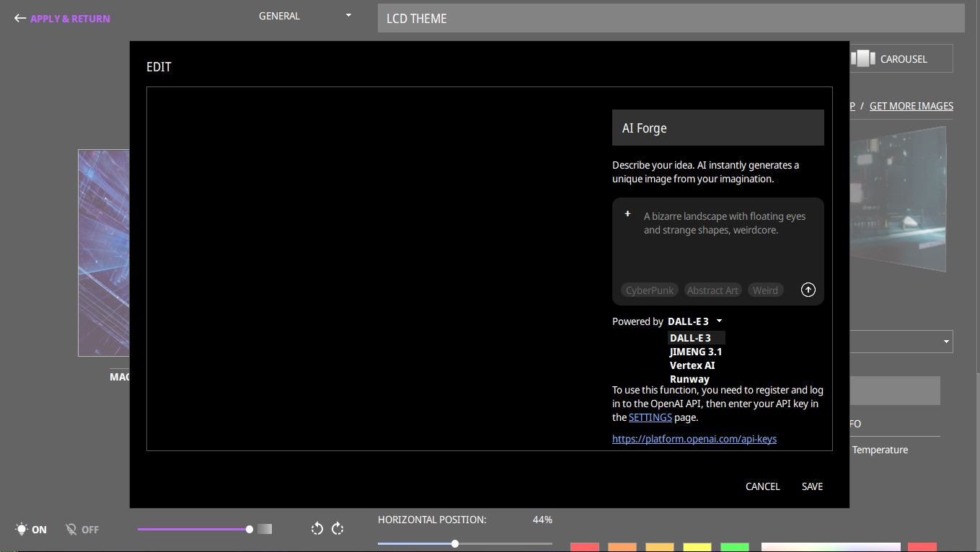Click the submit arrow icon in the prompt box
The width and height of the screenshot is (980, 552).
[808, 290]
